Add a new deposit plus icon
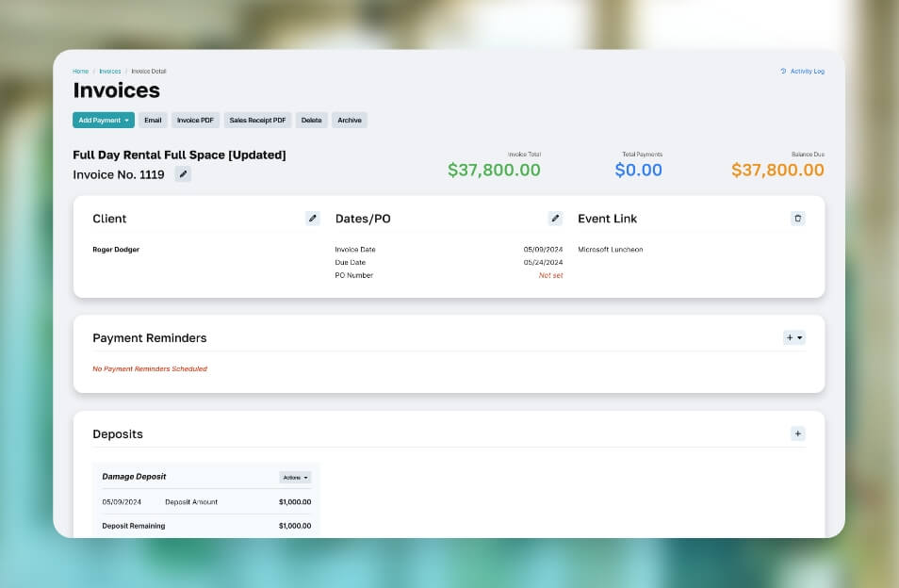 797,433
